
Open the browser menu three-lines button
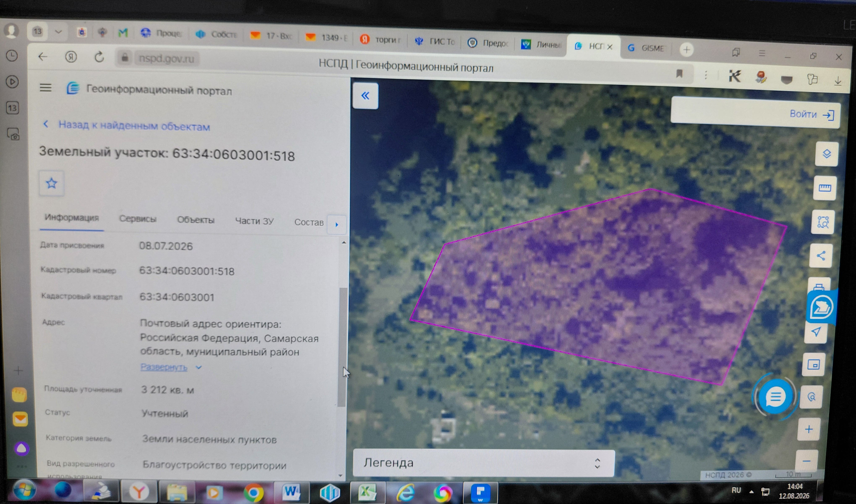(762, 53)
